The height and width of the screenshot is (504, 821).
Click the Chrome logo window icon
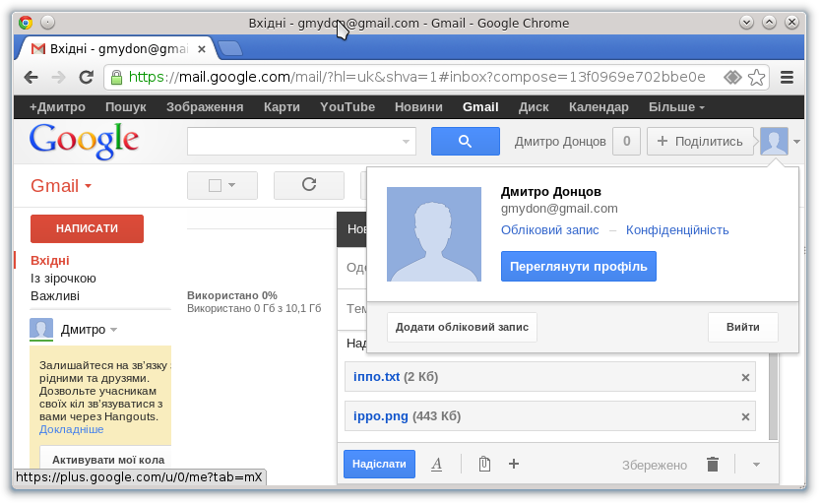(26, 23)
